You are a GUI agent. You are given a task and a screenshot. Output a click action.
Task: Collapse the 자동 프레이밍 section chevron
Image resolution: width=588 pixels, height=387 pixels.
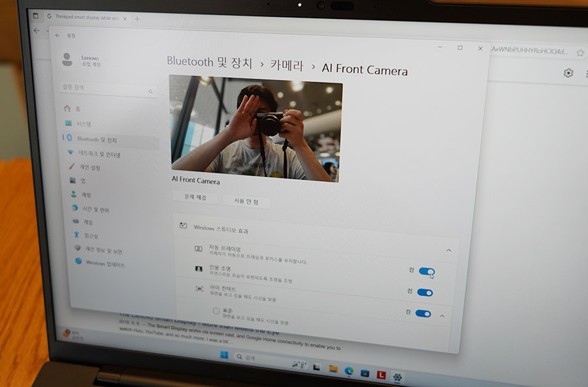point(448,250)
